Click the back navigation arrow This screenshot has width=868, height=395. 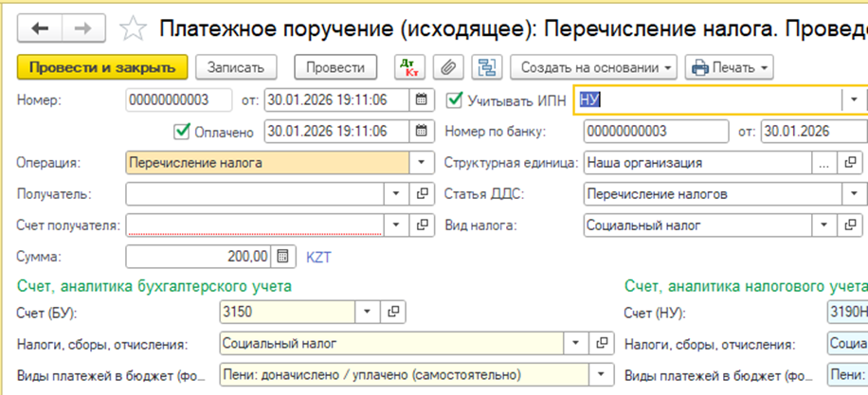(x=40, y=28)
